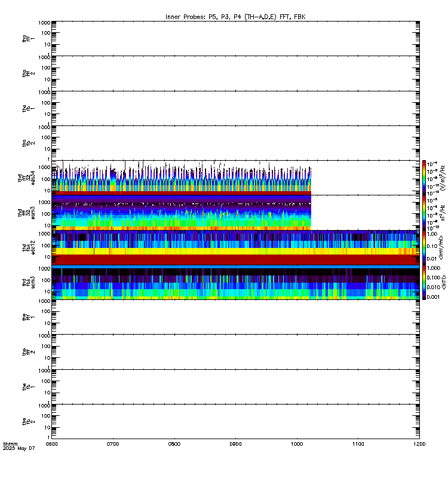Click the 10 tick label on tha fb 2 axis
448x478 pixels.
(x=47, y=149)
